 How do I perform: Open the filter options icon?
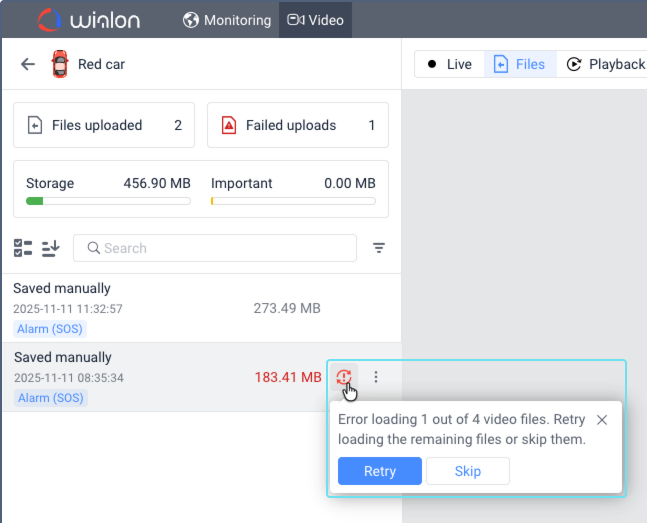(380, 248)
